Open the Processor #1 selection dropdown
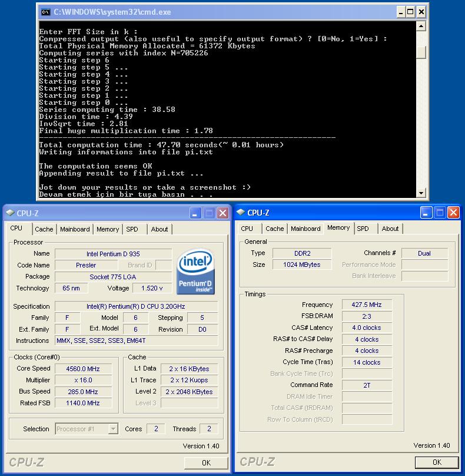The width and height of the screenshot is (465, 476). 113,429
